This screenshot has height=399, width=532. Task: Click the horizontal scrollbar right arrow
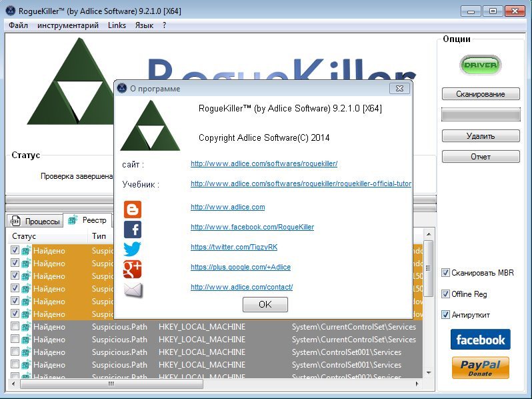417,384
